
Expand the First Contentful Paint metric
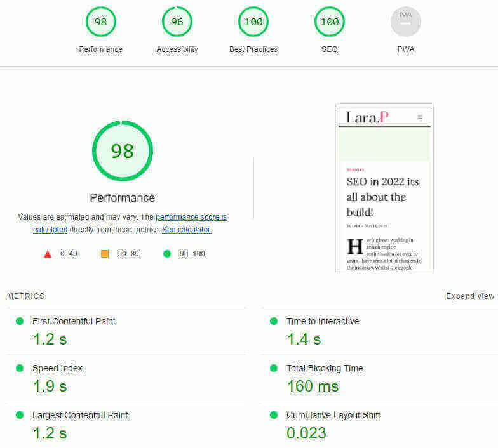click(x=74, y=321)
